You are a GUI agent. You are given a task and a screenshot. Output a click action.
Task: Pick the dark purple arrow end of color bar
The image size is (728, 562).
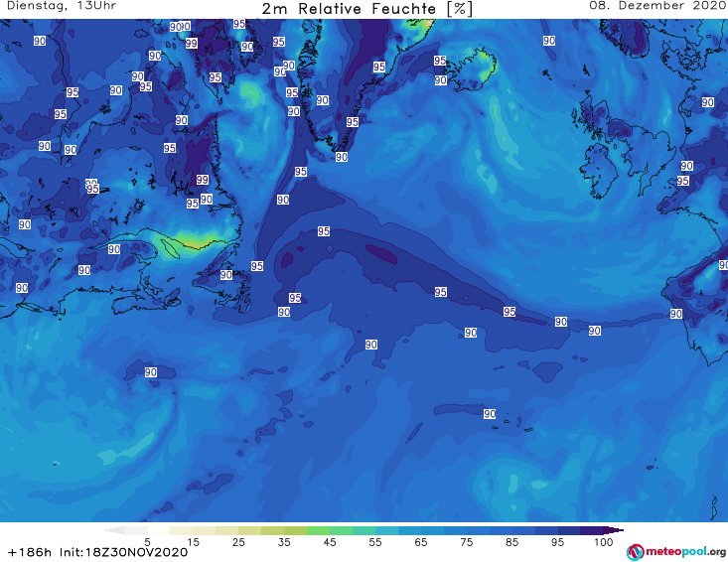click(x=615, y=530)
